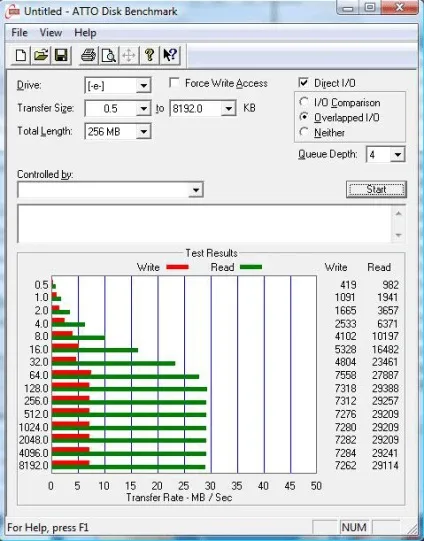
Task: Click the 'For Help, press F1' status text
Action: pos(48,528)
